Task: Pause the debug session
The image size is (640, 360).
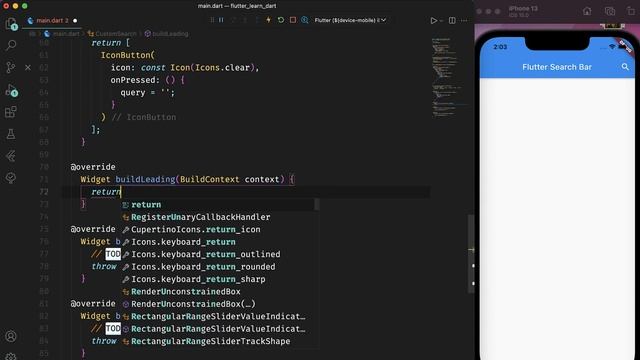Action: [221, 20]
